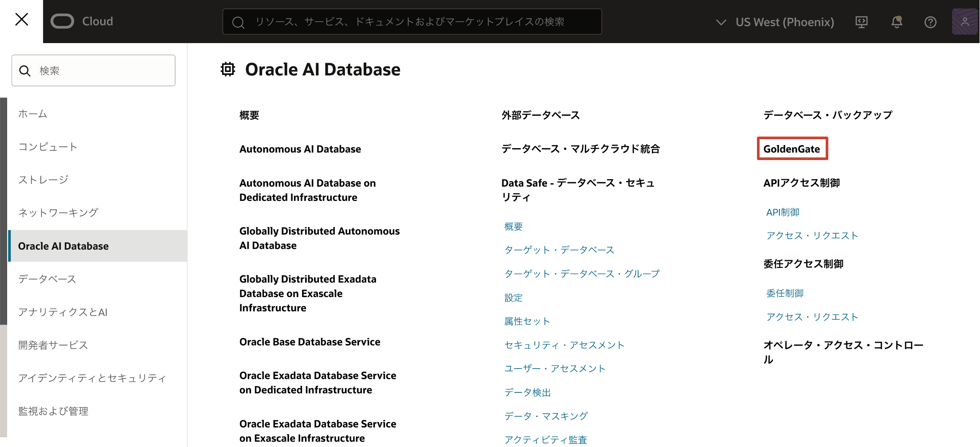Viewport: 980px width, 447px height.
Task: Click the search magnifier in the sidebar
Action: pos(25,70)
